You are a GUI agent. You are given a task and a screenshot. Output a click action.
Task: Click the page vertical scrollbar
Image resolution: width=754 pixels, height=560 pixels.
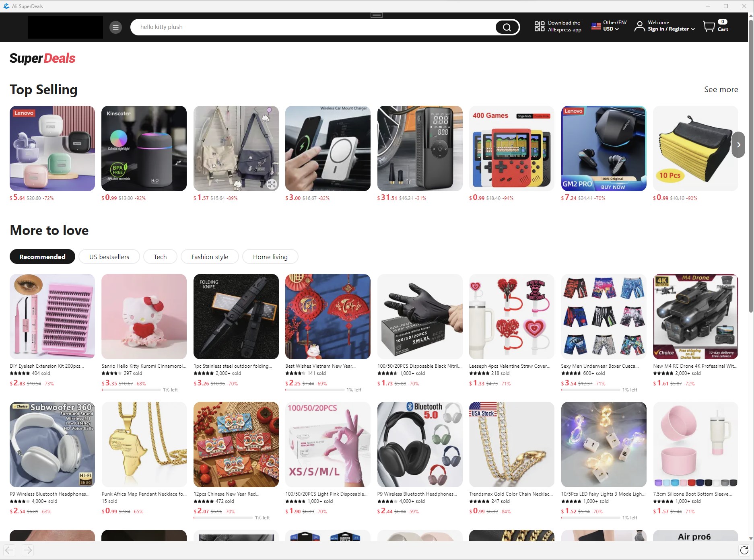pyautogui.click(x=751, y=161)
